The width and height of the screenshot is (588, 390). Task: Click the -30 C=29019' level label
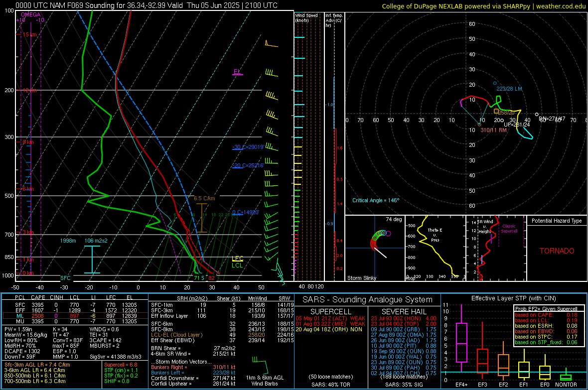tap(248, 147)
